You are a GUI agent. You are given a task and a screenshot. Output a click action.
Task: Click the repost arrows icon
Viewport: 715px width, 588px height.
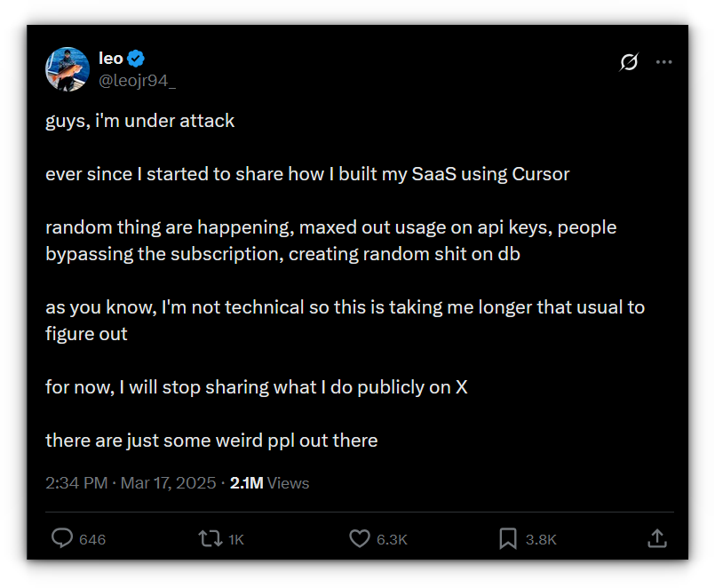(x=210, y=538)
